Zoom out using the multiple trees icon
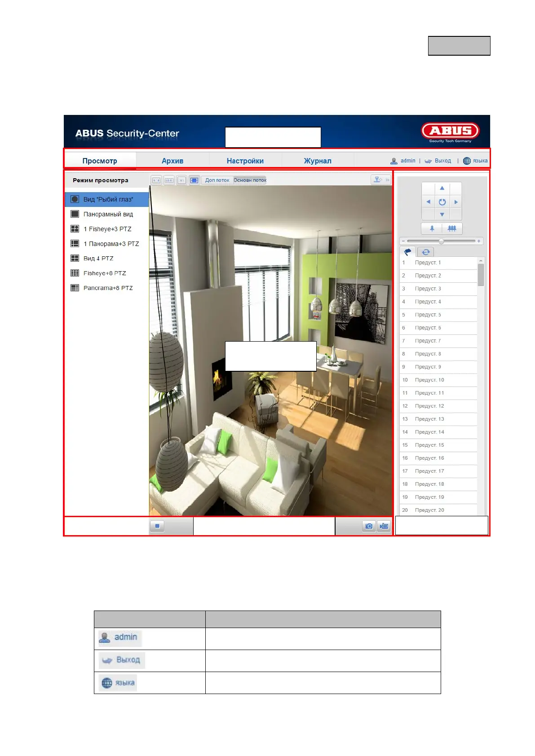 452,229
